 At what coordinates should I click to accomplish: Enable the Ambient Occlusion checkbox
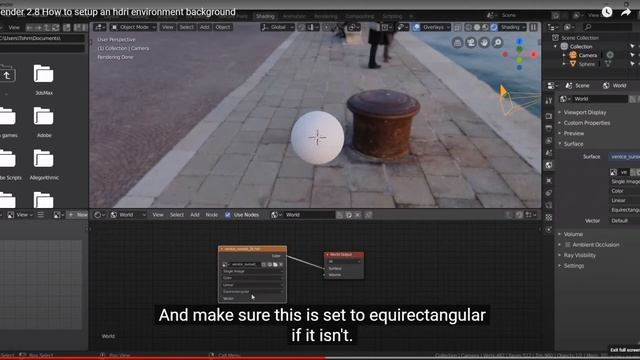[567, 245]
